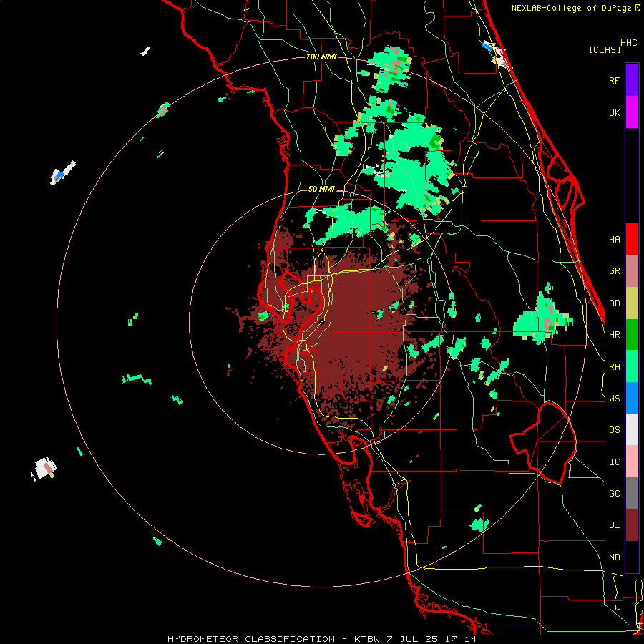Click the 'BI' legend label
The image size is (644, 644).
[x=614, y=525]
